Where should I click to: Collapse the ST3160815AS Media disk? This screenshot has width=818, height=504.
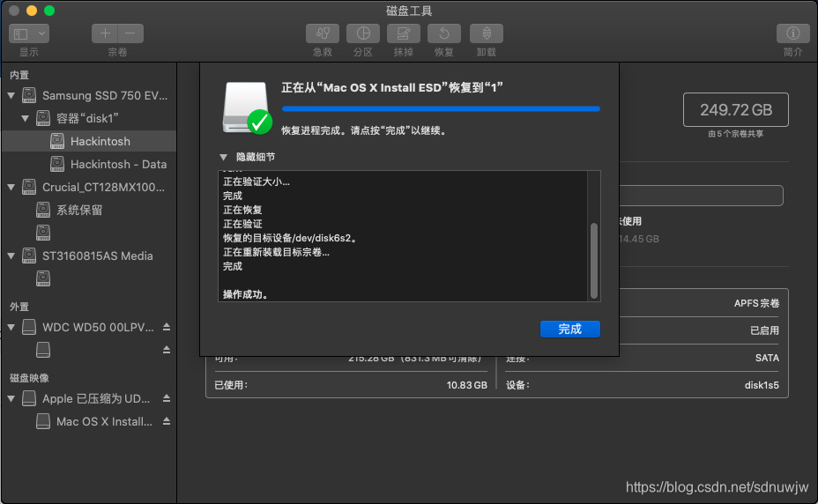pyautogui.click(x=11, y=256)
